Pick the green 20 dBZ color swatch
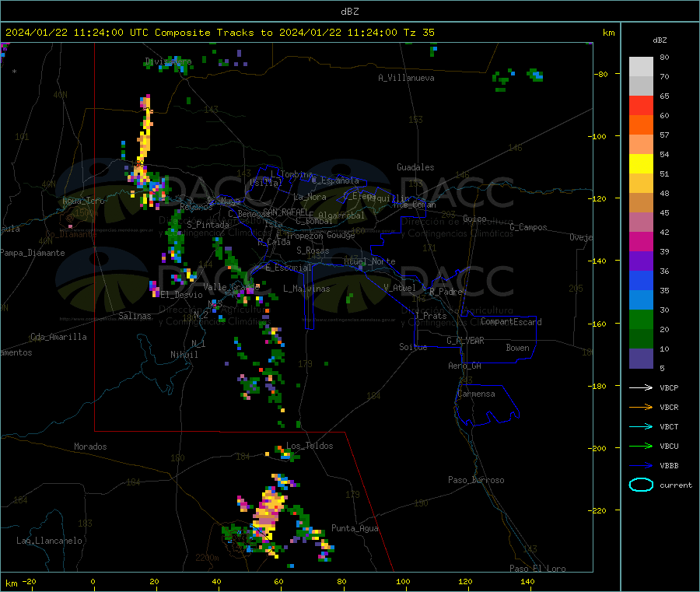The height and width of the screenshot is (592, 700). click(641, 319)
